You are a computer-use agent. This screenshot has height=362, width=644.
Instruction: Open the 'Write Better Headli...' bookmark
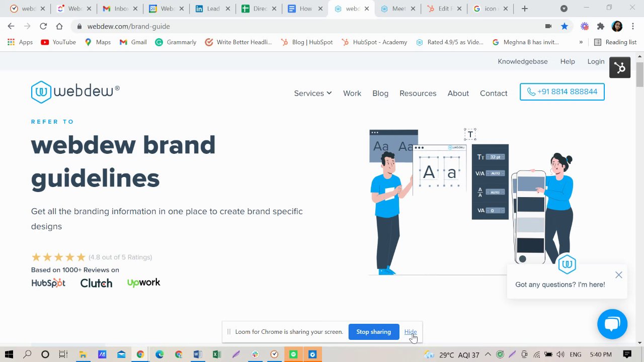tap(238, 42)
